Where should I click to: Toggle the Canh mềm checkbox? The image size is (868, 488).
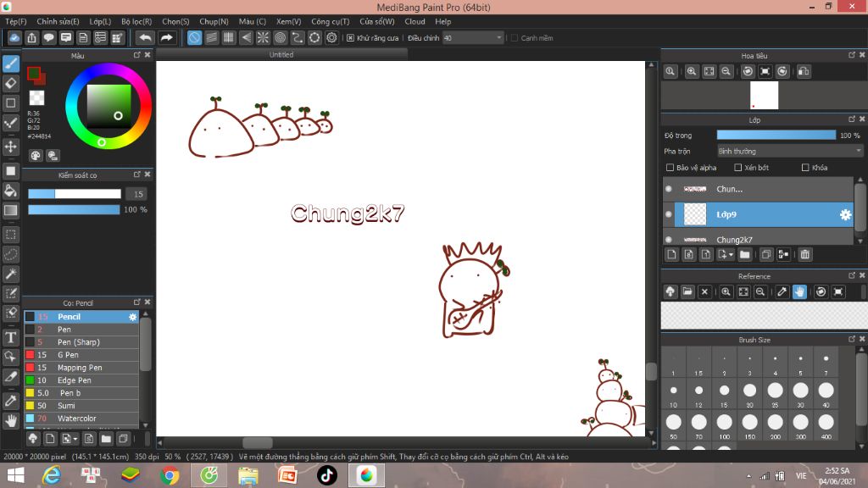515,38
